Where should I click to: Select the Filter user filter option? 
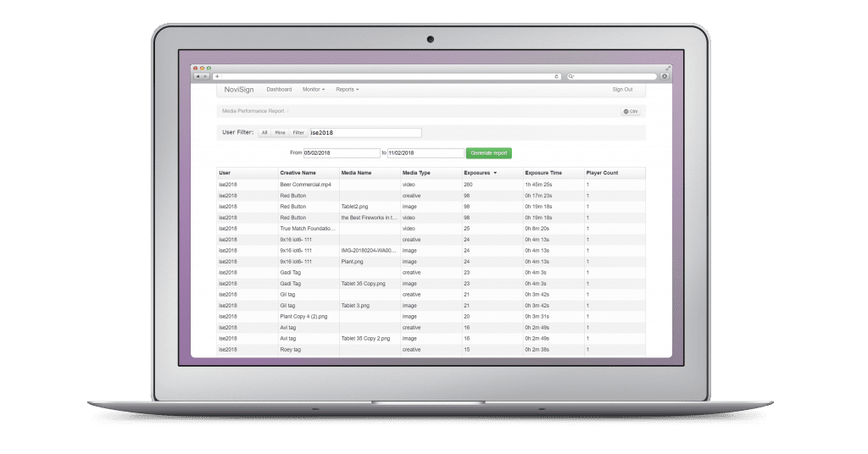298,133
